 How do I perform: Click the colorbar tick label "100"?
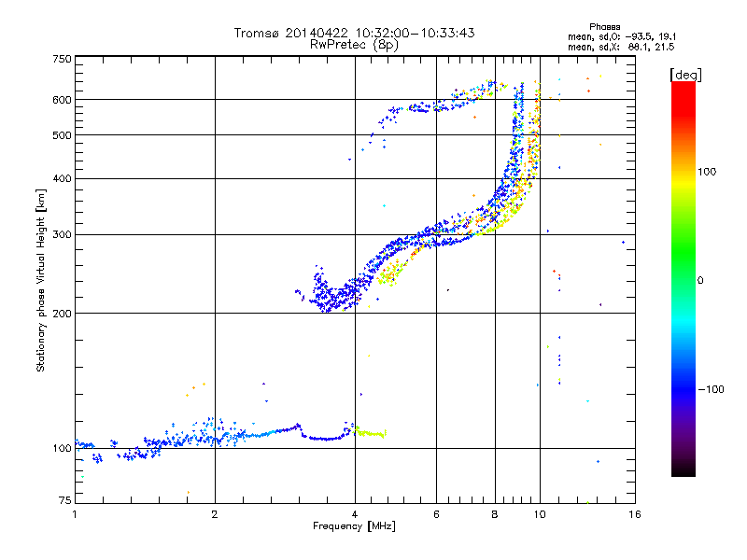pos(707,172)
